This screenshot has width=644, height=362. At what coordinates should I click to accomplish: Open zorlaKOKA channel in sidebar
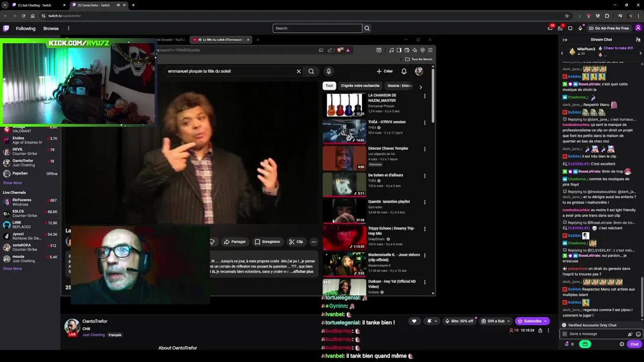(x=30, y=247)
